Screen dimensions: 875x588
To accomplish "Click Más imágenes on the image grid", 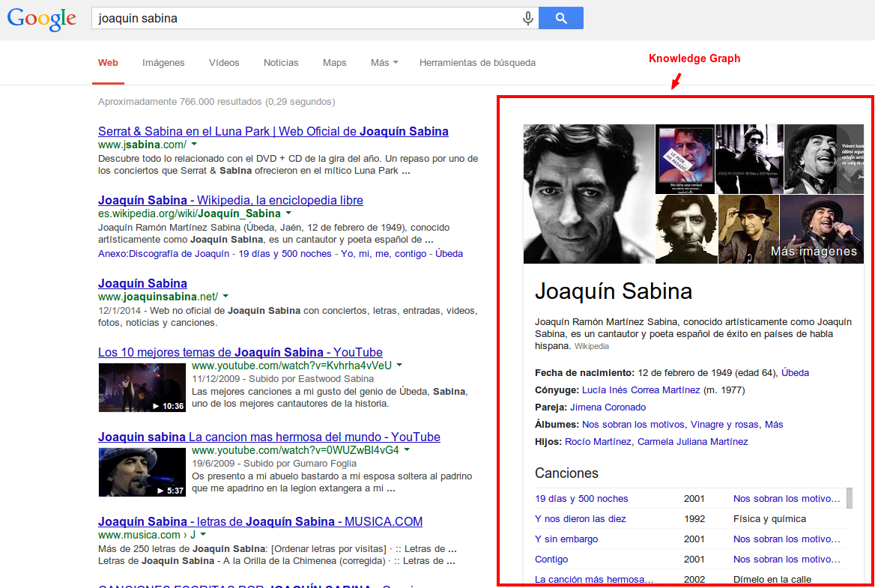I will click(814, 251).
